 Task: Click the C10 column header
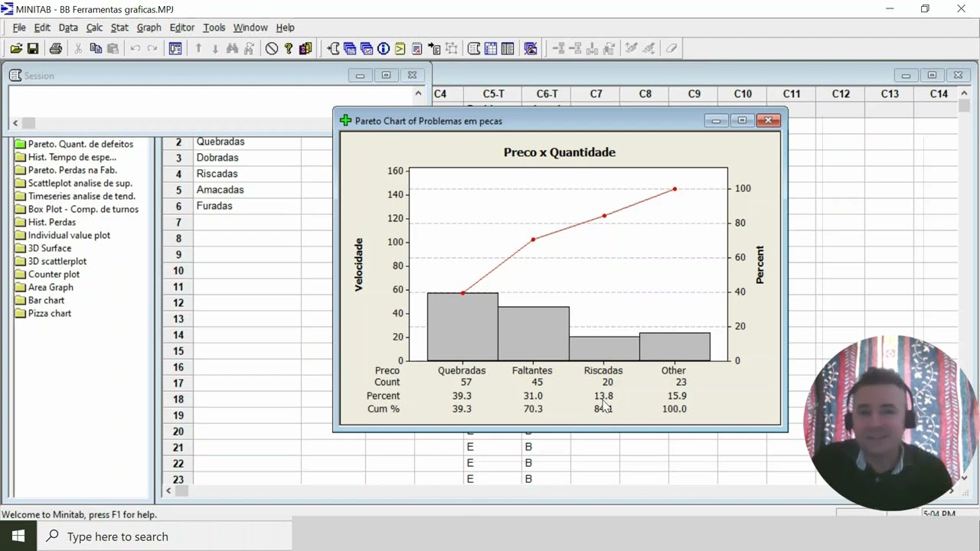click(743, 93)
